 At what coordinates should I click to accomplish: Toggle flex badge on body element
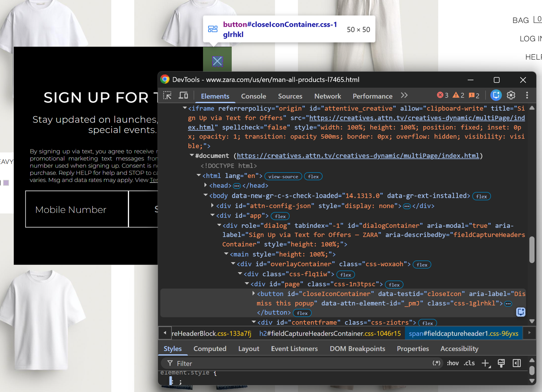481,196
